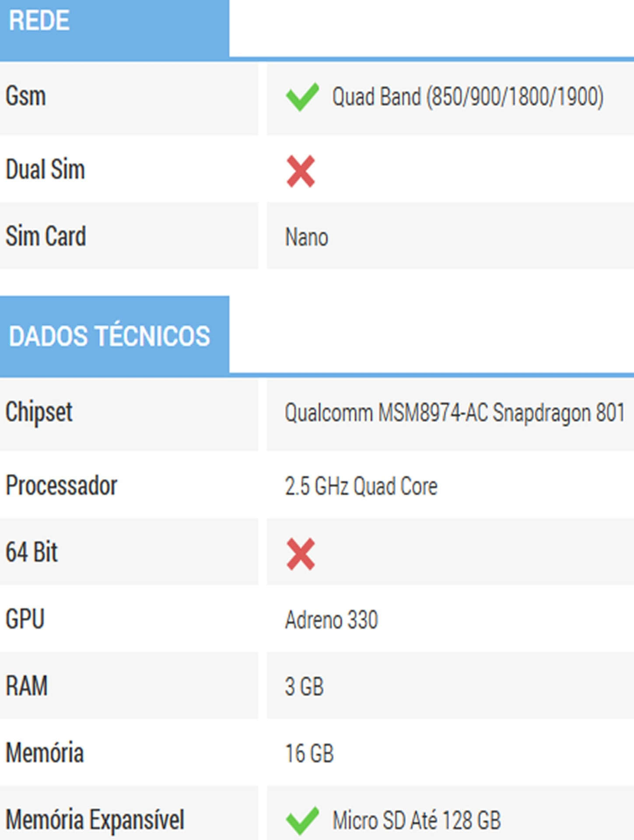The height and width of the screenshot is (840, 634).
Task: Select the Nano sim card value
Action: 306,238
